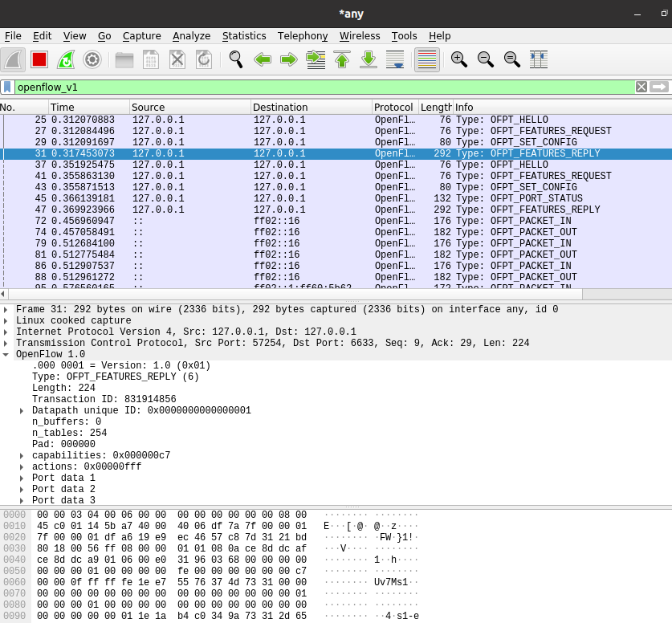Screen dimensions: 672x623
Task: Expand Linux cooked capture details
Action: tap(6, 320)
